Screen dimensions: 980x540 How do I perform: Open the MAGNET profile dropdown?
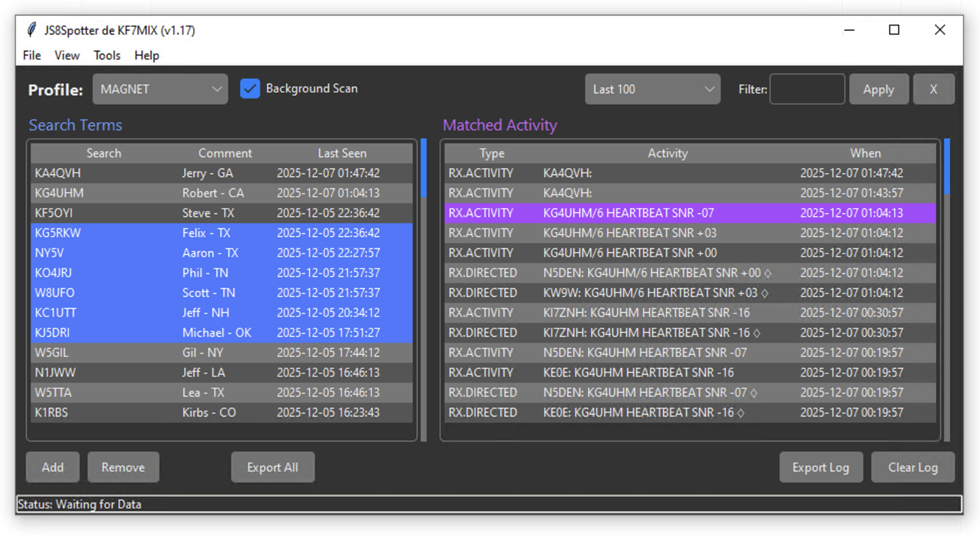coord(160,89)
